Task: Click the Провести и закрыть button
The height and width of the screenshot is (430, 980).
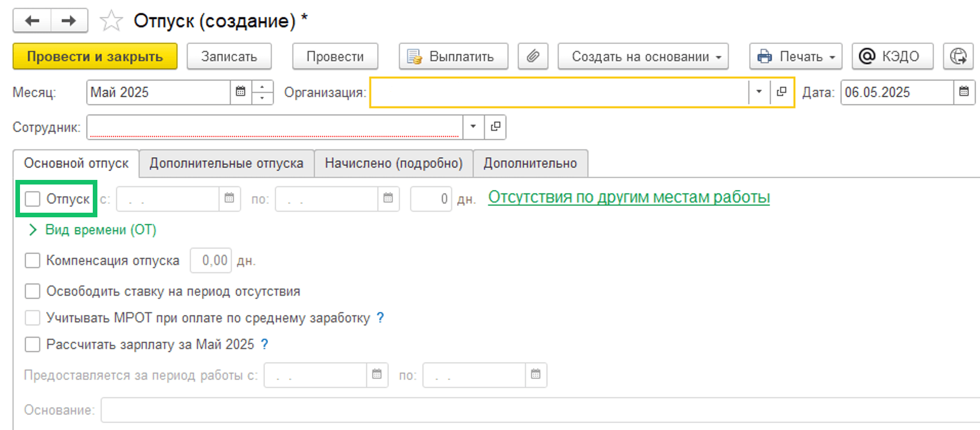Action: point(95,56)
